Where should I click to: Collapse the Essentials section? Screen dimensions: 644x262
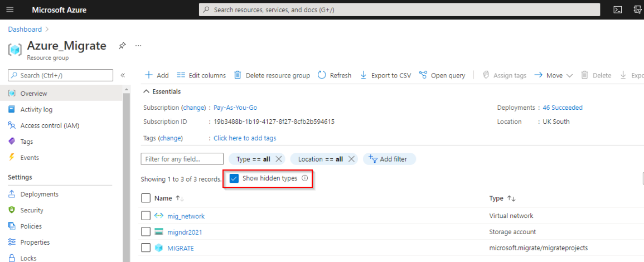click(x=162, y=91)
